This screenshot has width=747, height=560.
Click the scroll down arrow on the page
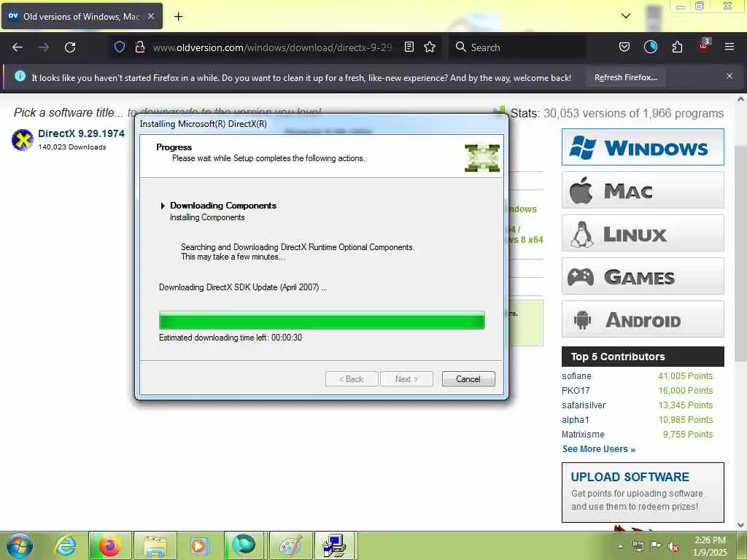pos(740,525)
